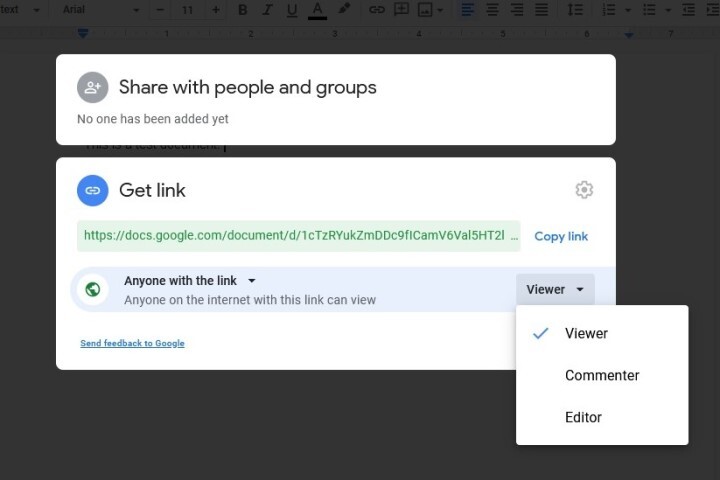
Task: Click the right indent marker on ruler
Action: pos(629,34)
